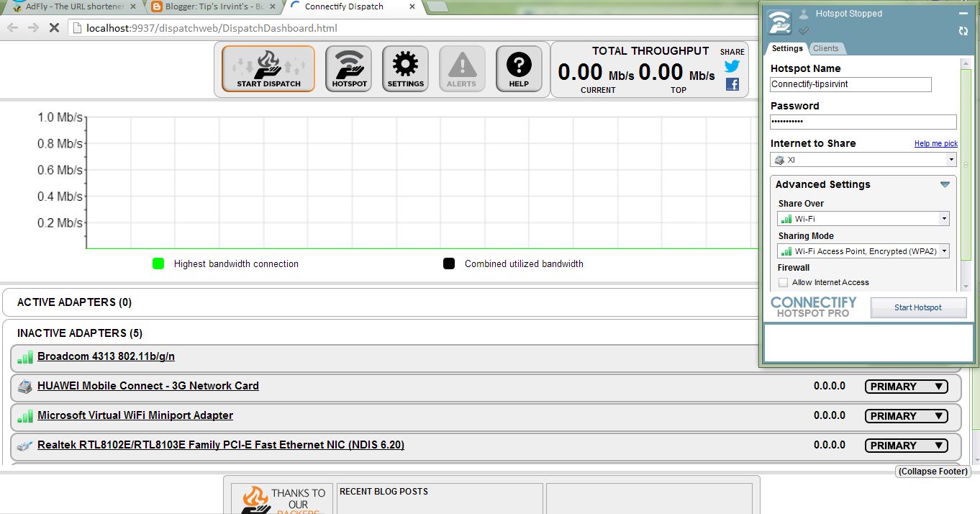Open HUAWEI Mobile Connect adapter link
980x514 pixels.
point(148,386)
